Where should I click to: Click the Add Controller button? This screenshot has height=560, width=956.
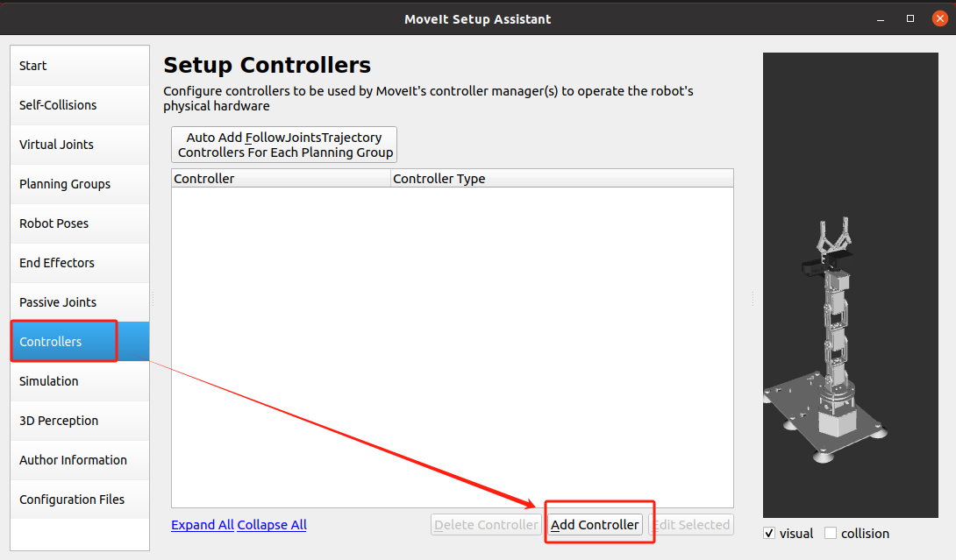pos(595,525)
